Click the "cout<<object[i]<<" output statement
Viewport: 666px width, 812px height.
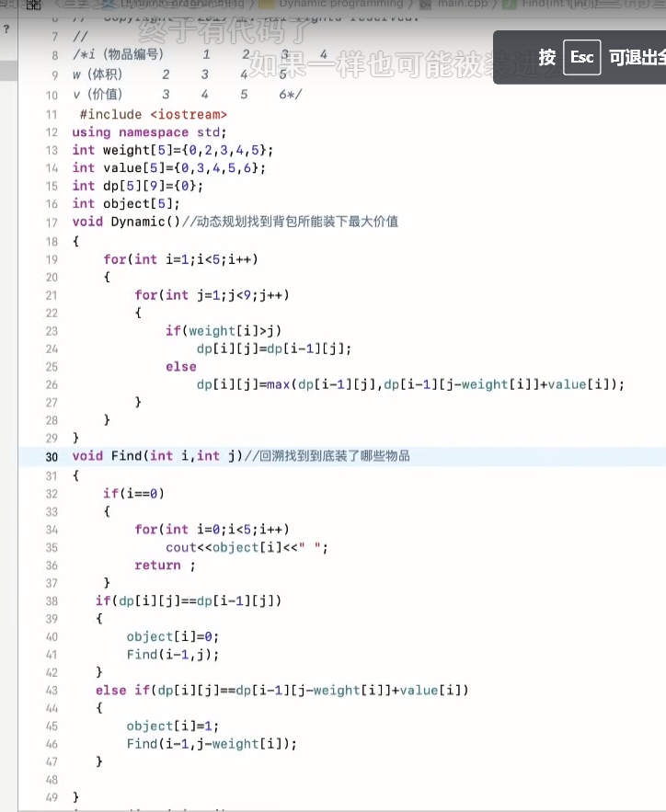(247, 547)
